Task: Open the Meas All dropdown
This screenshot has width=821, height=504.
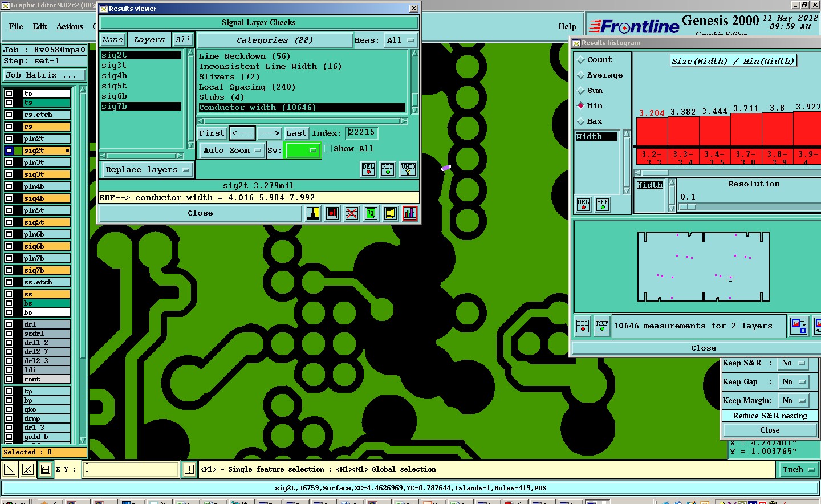Action: [x=400, y=40]
